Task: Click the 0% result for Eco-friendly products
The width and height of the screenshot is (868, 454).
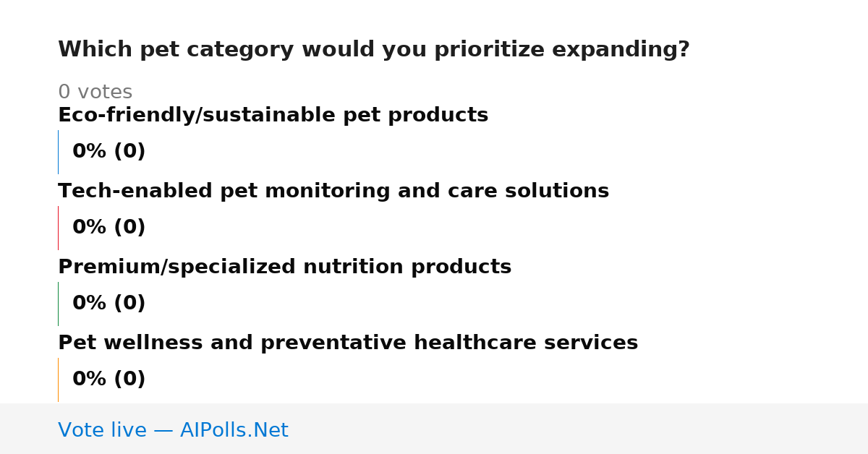Action: click(90, 152)
